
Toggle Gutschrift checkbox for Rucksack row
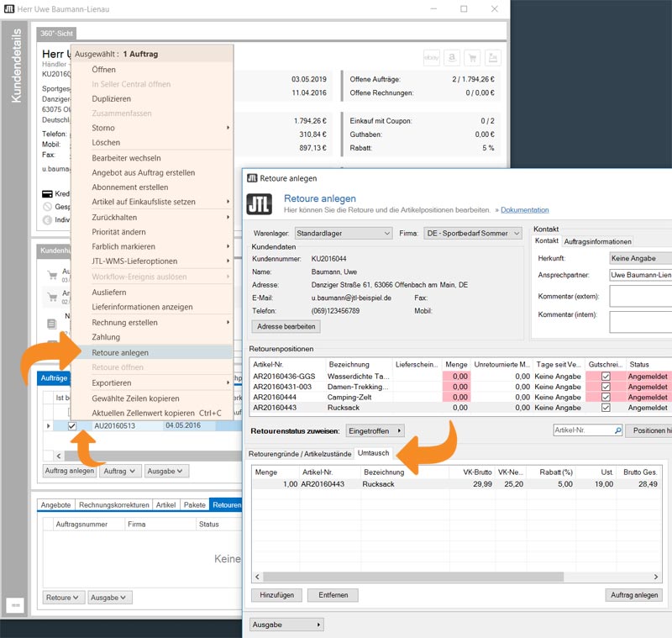tap(606, 408)
